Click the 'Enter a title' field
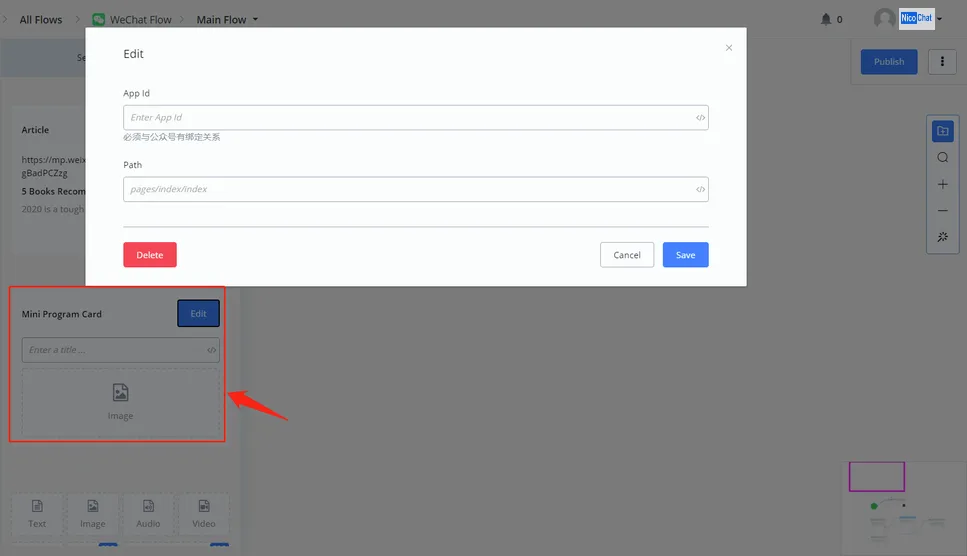 coord(120,350)
